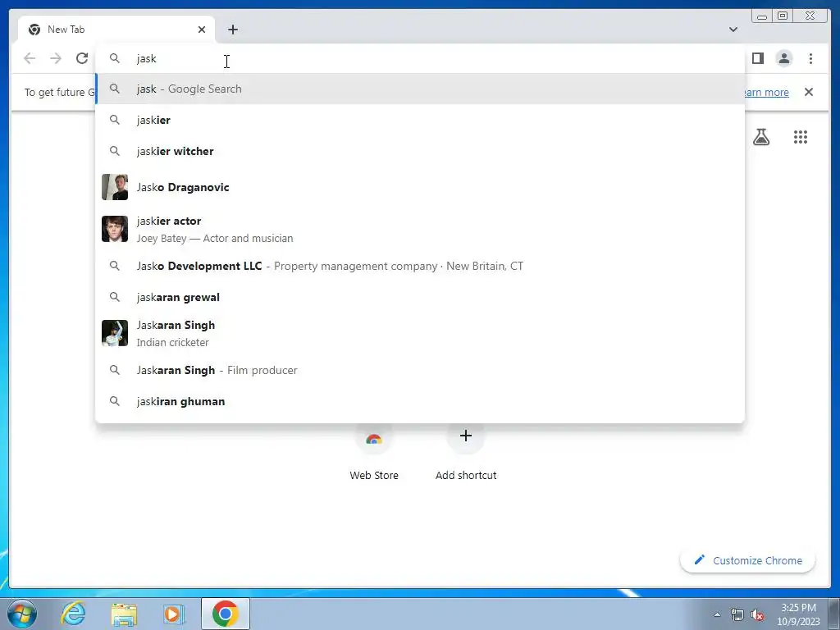This screenshot has width=840, height=630.
Task: Open tab search dropdown chevron
Action: [733, 30]
